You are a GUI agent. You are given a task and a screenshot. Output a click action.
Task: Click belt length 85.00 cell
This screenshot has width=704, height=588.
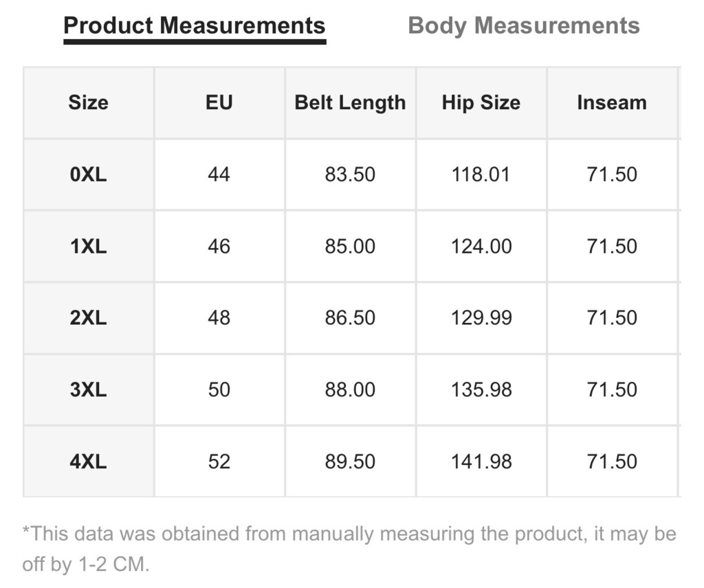pos(350,246)
